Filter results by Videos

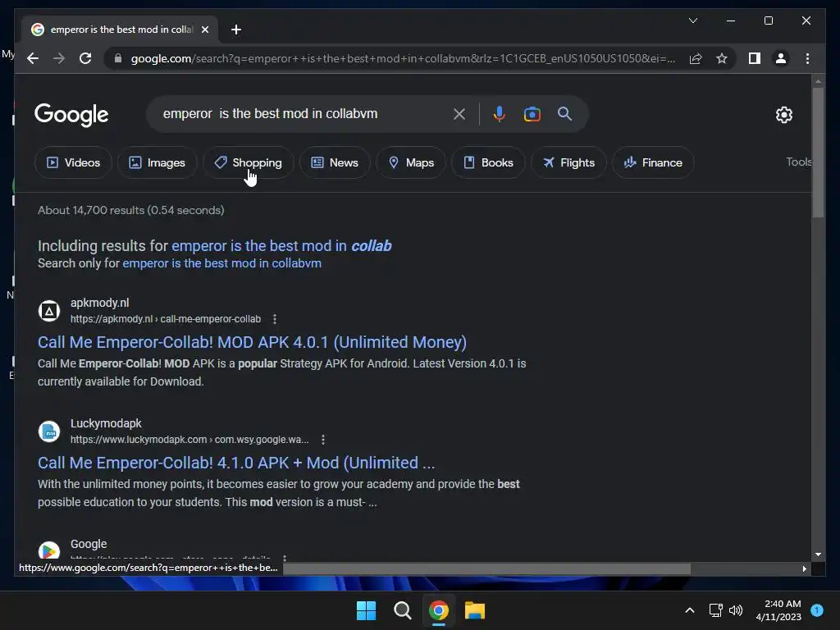click(x=73, y=162)
